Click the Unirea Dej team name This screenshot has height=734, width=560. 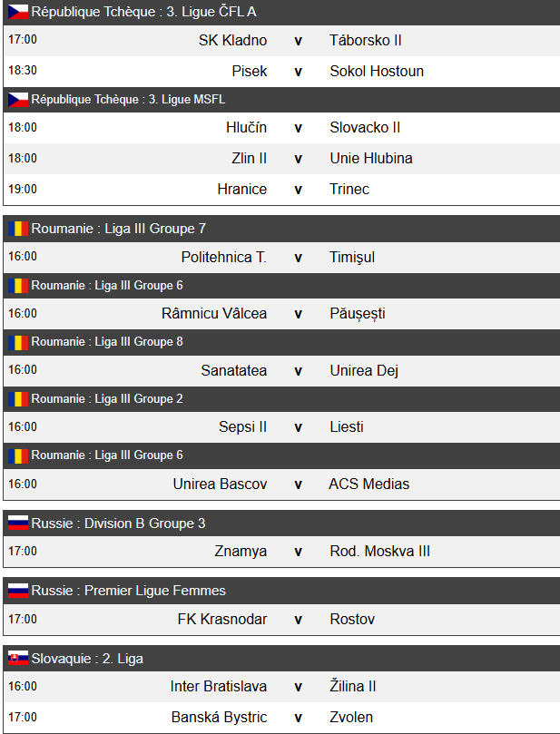coord(364,370)
